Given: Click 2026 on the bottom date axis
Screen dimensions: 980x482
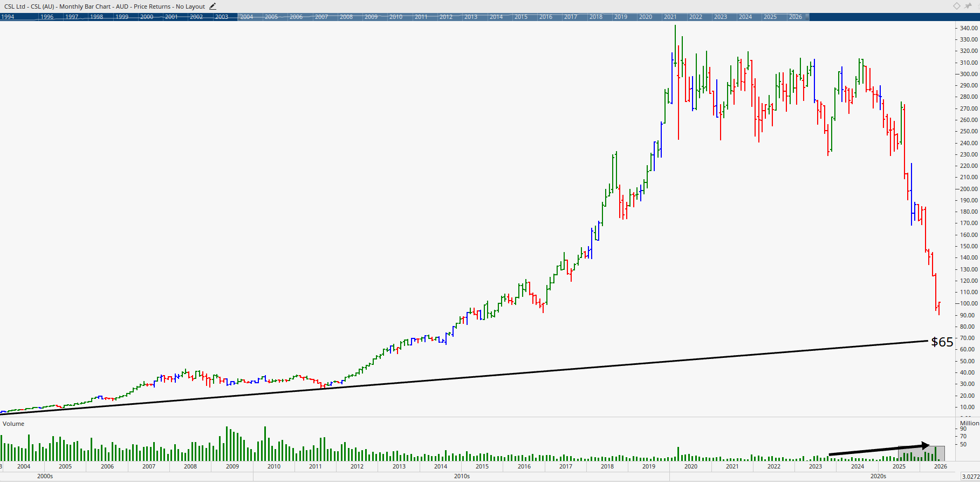Looking at the screenshot, I should pyautogui.click(x=941, y=466).
